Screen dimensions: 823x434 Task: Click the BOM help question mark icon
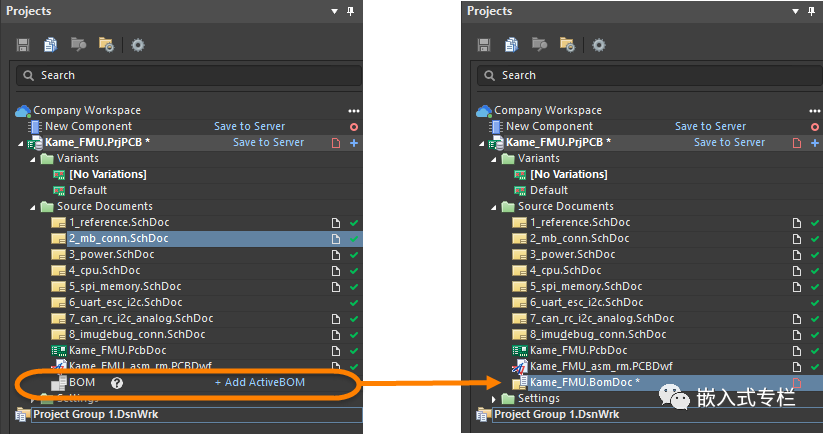tap(117, 383)
